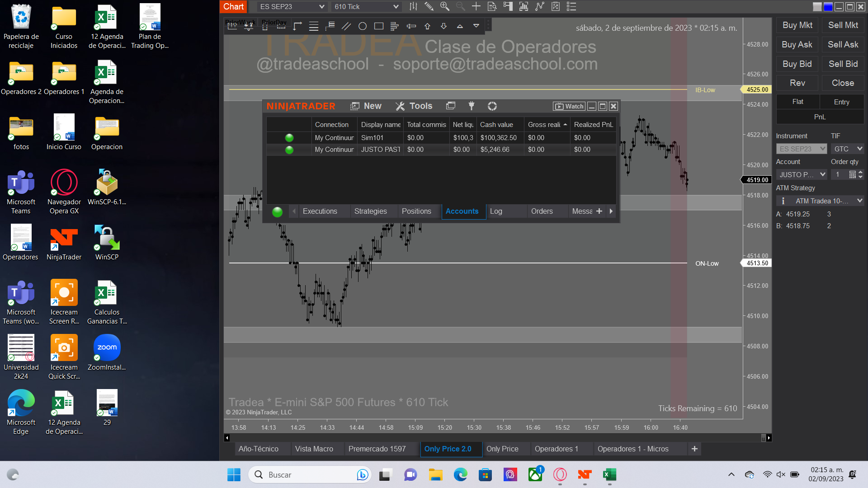Click the zoom in magnifier icon
Image resolution: width=868 pixels, height=488 pixels.
(445, 6)
